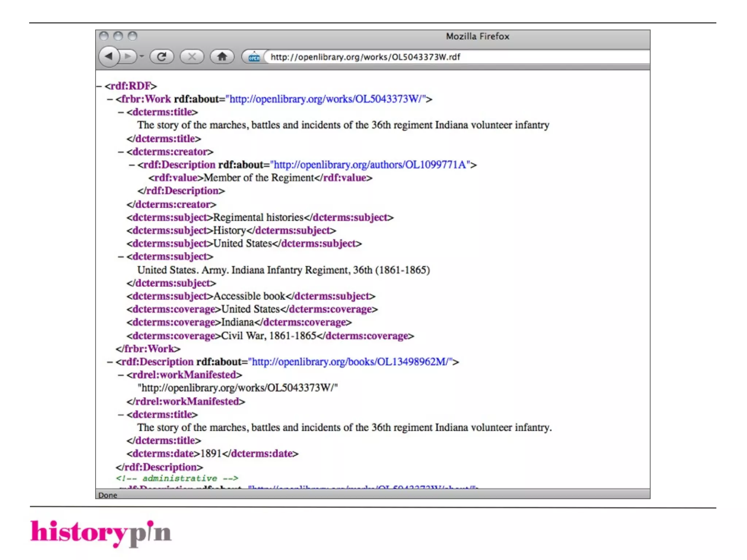Click the Forward arrow button
This screenshot has width=747, height=560.
pyautogui.click(x=128, y=57)
